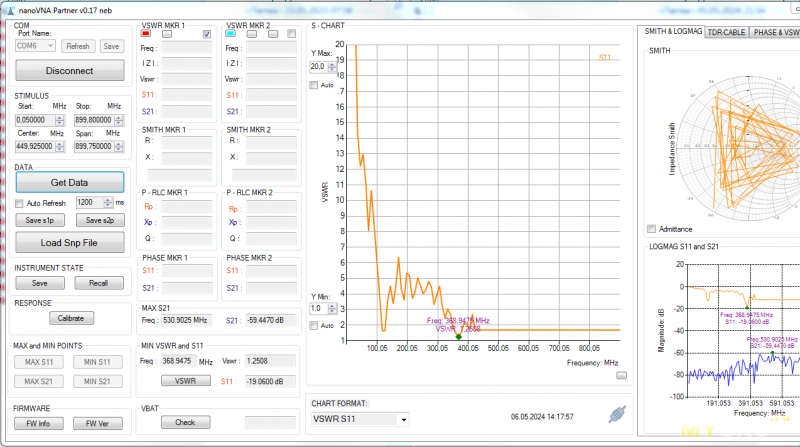800x447 pixels.
Task: Open the PHASE & VSWR tab
Action: click(775, 32)
